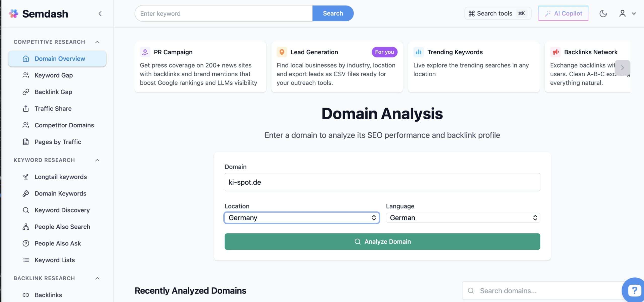Click the Domain Overview home icon
This screenshot has width=644, height=302.
point(26,59)
